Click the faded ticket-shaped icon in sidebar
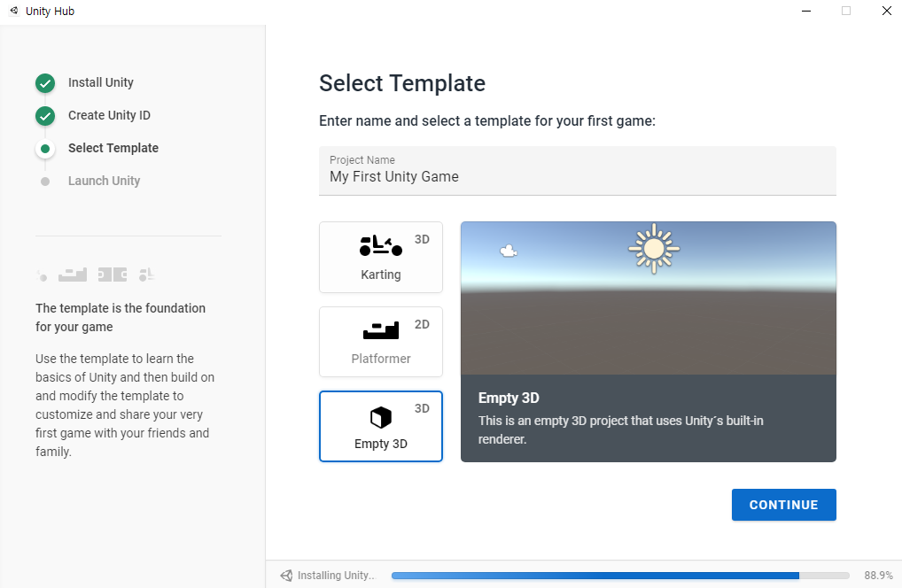The width and height of the screenshot is (902, 588). click(x=113, y=275)
